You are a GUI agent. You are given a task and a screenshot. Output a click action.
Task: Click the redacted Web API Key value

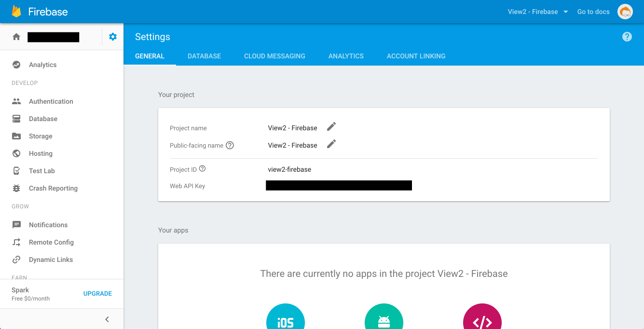pos(339,185)
